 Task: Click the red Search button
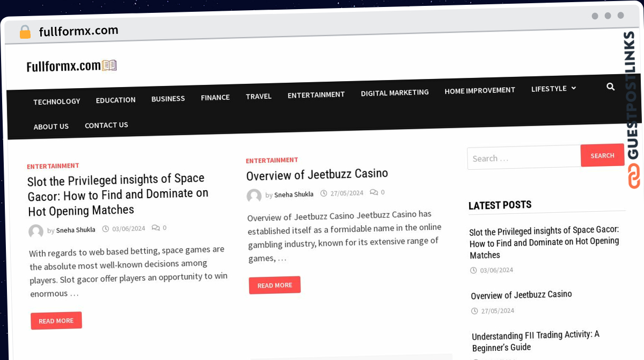pyautogui.click(x=602, y=155)
